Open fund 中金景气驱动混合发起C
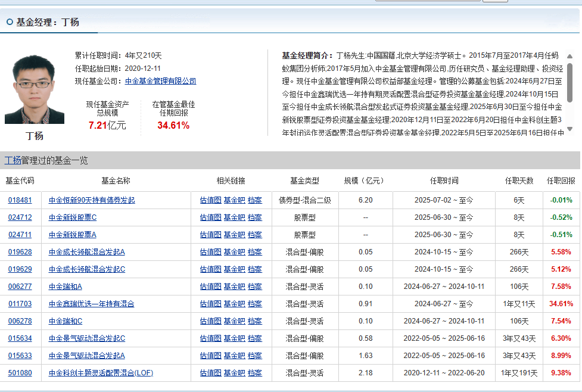The image size is (582, 392). click(x=87, y=338)
